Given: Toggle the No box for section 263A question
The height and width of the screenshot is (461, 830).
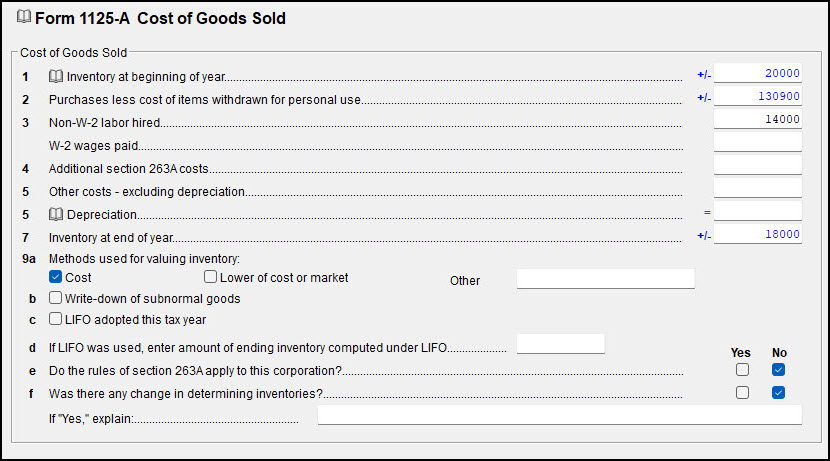Looking at the screenshot, I should (x=778, y=369).
